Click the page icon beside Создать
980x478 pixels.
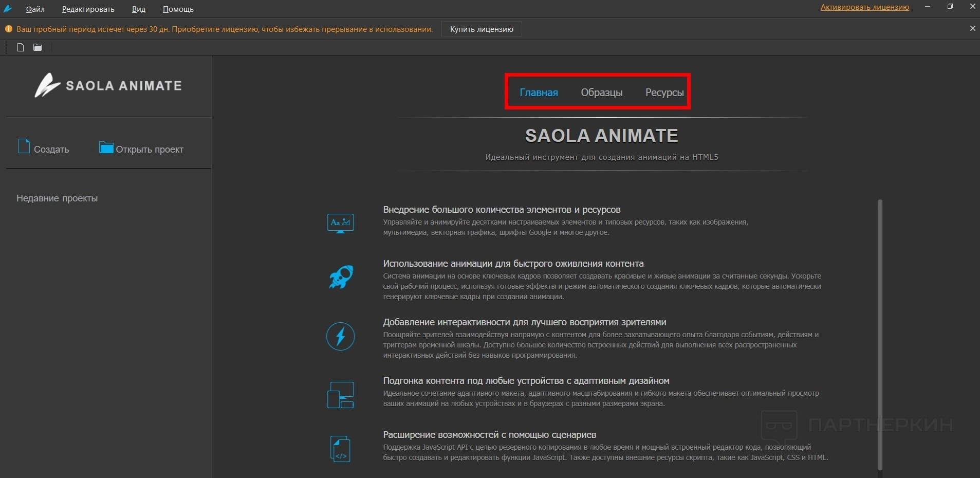tap(24, 146)
